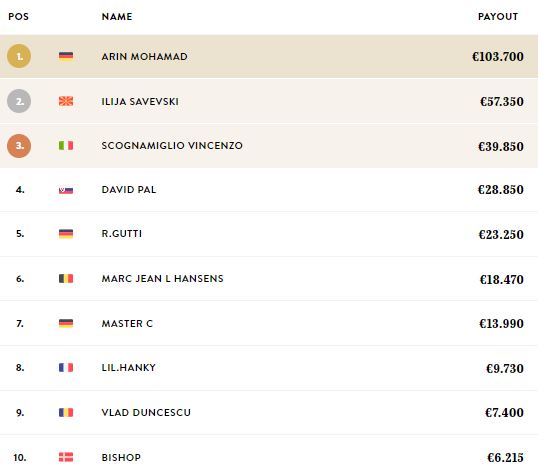Select player name Arin Mohamad
The width and height of the screenshot is (538, 467).
tap(144, 57)
